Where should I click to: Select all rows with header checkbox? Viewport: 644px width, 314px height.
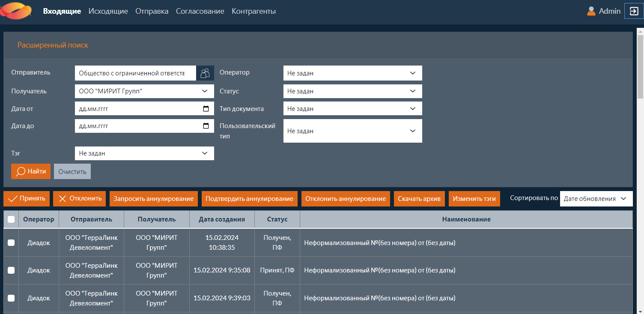pyautogui.click(x=11, y=219)
